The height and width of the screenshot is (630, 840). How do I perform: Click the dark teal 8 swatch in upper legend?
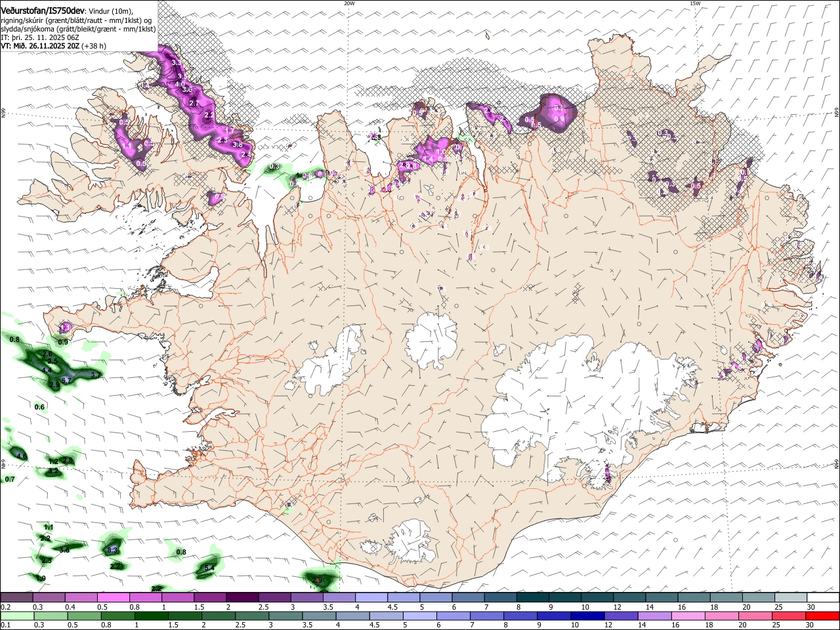(x=533, y=598)
